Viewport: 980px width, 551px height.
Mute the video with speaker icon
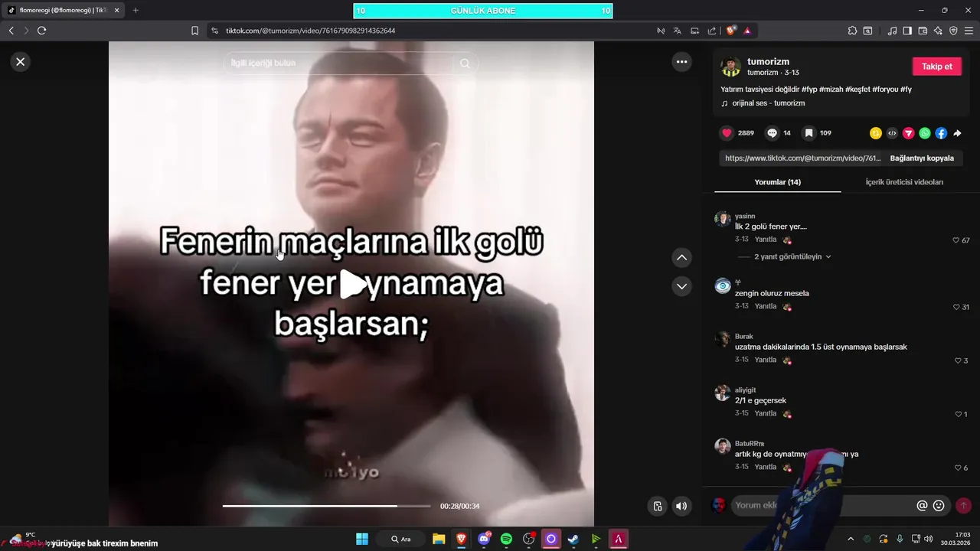(x=681, y=506)
